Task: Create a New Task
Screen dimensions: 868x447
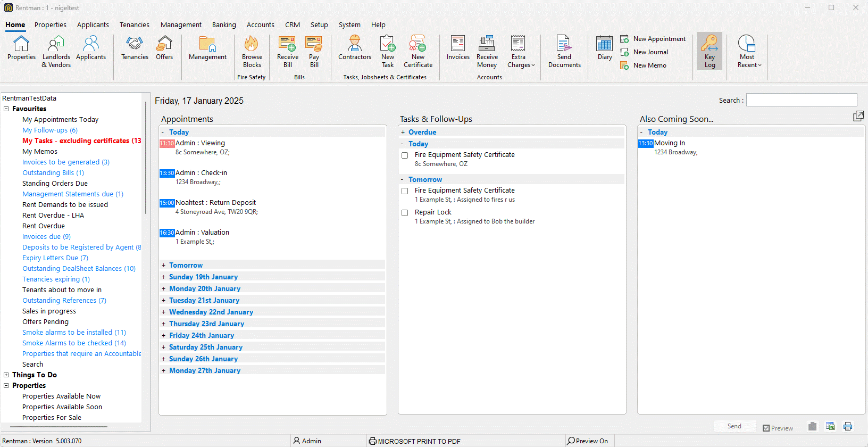Action: 388,52
